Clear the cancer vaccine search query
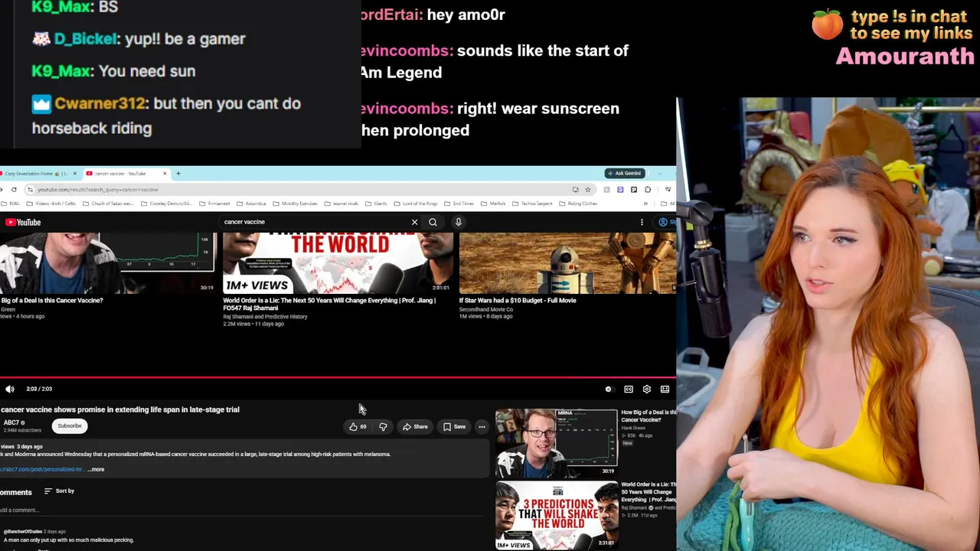Screen dimensions: 980x551 [x=414, y=222]
